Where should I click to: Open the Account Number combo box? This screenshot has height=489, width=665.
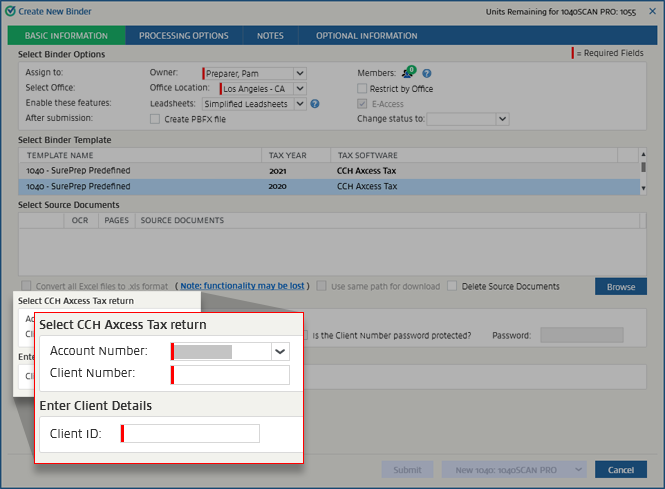280,351
